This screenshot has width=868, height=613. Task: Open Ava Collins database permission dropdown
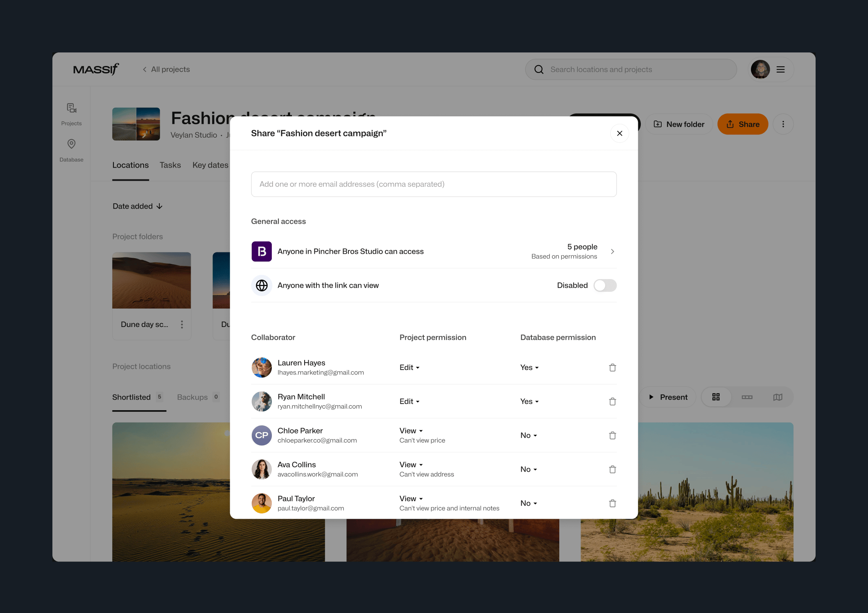[x=529, y=469]
